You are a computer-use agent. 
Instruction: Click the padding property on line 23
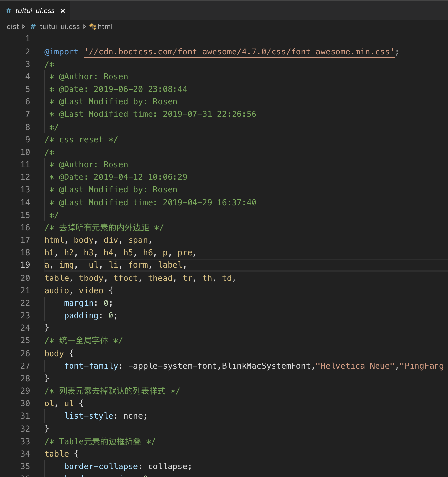(81, 316)
